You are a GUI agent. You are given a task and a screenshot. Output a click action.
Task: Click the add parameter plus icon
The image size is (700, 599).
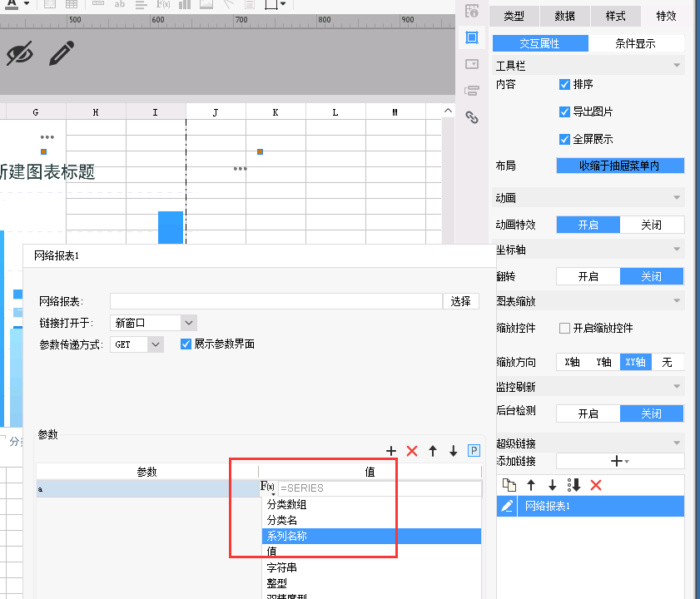point(391,451)
